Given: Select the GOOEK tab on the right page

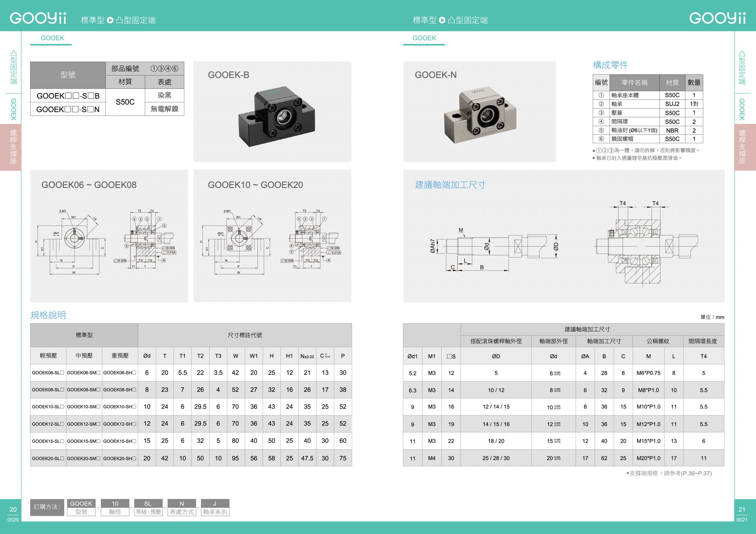Looking at the screenshot, I should [x=424, y=38].
